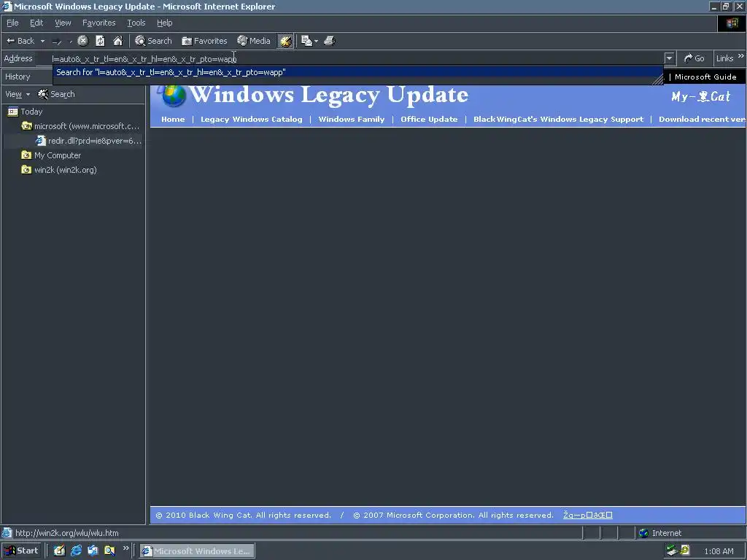Viewport: 747px width, 560px height.
Task: Select the Microsoft Windows Le... taskbar button
Action: coord(197,551)
